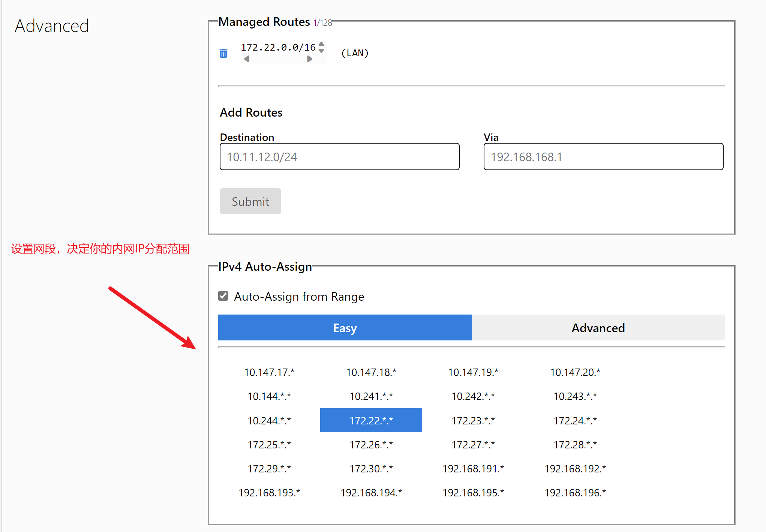Viewport: 766px width, 532px height.
Task: Click the right scroll arrow under the route
Action: [309, 59]
